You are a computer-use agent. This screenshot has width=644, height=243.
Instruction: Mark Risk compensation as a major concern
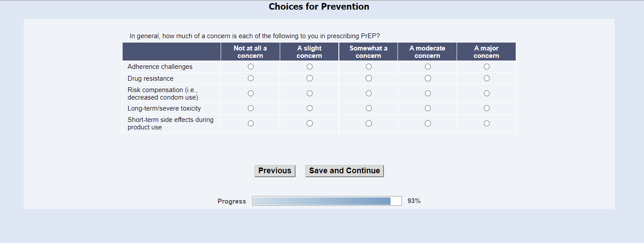point(486,93)
